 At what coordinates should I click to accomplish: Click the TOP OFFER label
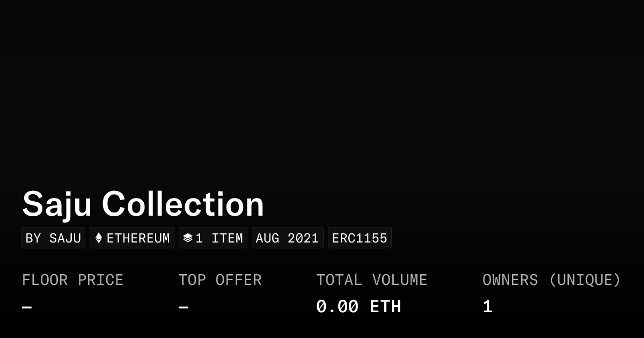pos(220,280)
